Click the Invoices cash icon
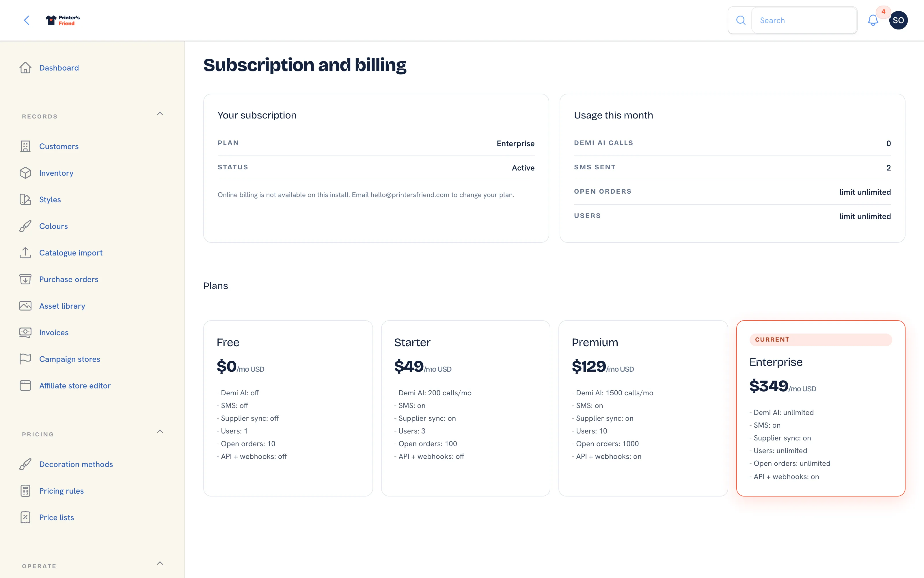Screen dimensions: 924x578 click(x=25, y=332)
